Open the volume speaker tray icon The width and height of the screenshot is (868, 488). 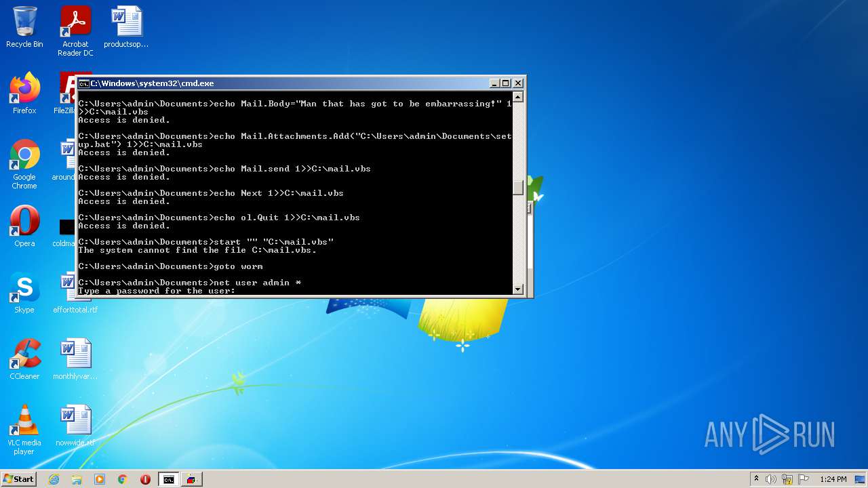pyautogui.click(x=771, y=479)
